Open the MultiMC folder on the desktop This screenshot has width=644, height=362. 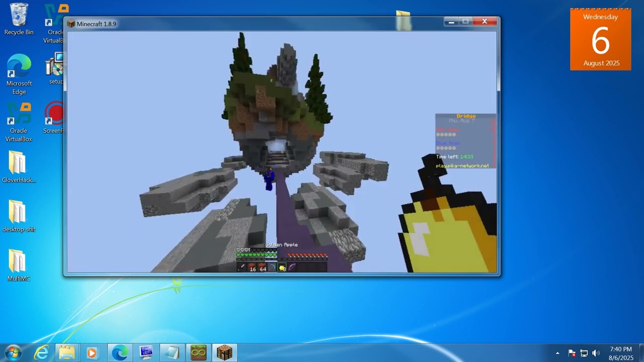(19, 265)
